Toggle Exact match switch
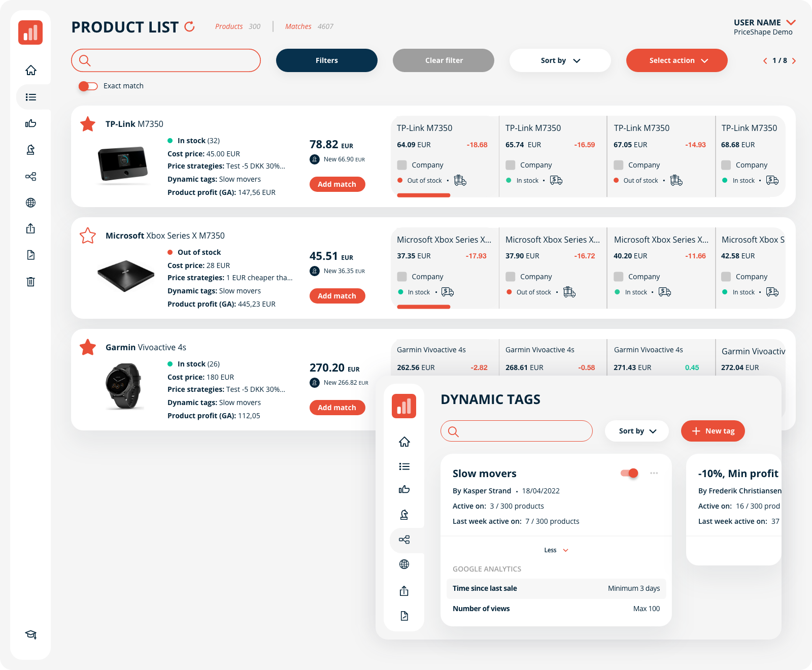The image size is (812, 670). coord(88,86)
